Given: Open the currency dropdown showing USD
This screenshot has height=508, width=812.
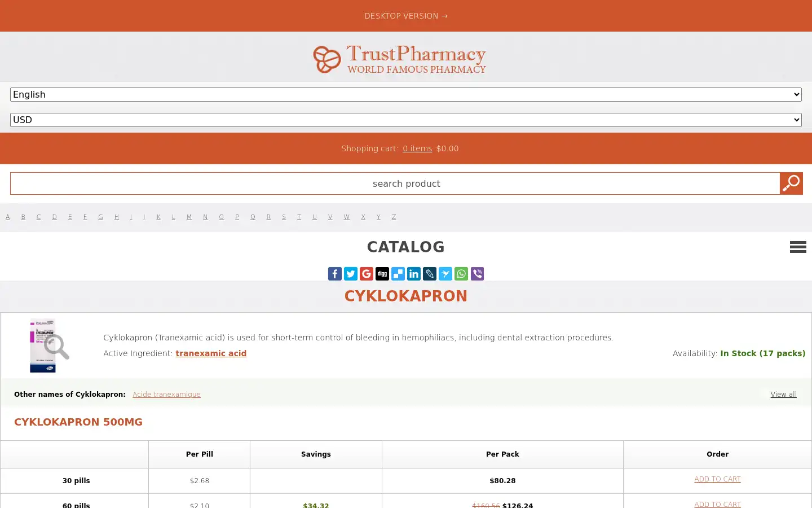Looking at the screenshot, I should pos(406,120).
